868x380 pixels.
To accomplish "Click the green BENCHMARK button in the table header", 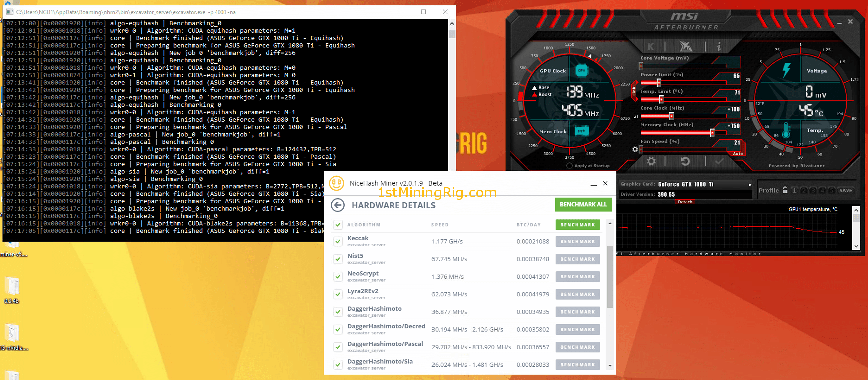I will [578, 225].
